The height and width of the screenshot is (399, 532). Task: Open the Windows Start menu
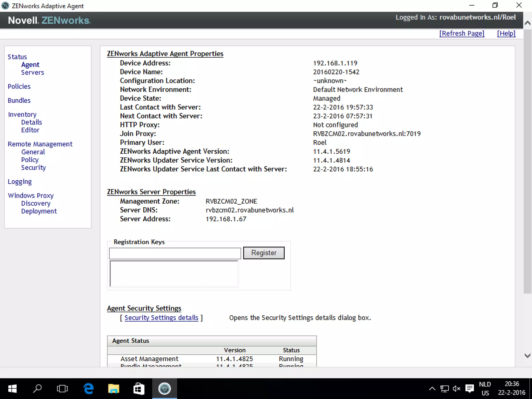[x=12, y=389]
